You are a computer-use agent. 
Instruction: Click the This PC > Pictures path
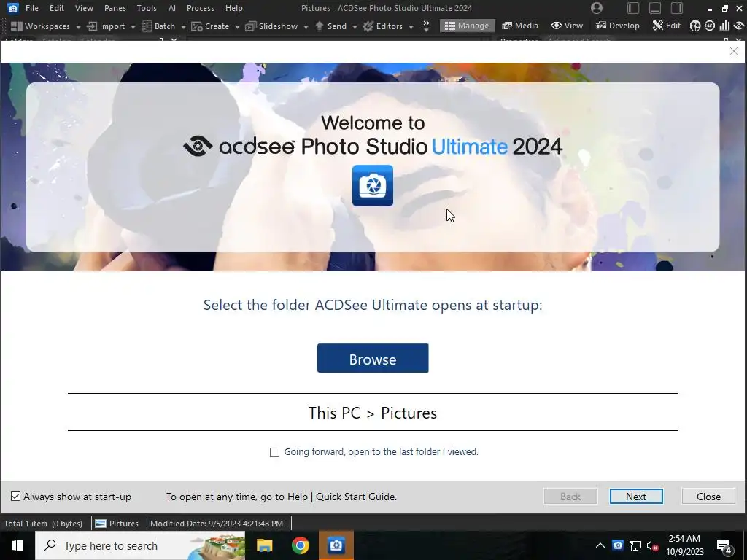(x=373, y=413)
